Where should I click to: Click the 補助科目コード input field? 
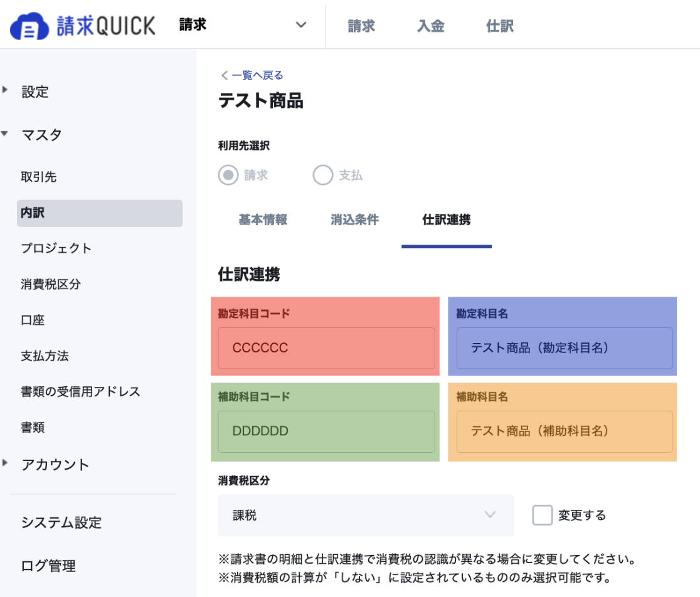pos(326,431)
